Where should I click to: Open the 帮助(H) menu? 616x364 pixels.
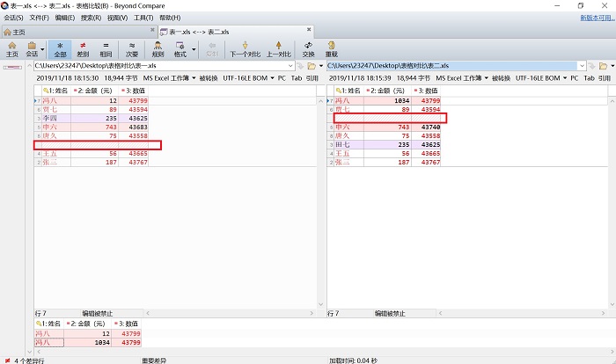[170, 18]
